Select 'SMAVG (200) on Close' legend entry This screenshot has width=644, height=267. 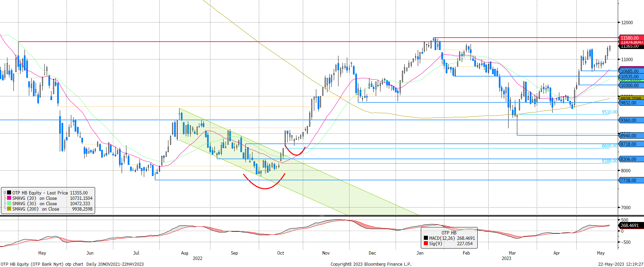[x=36, y=209]
